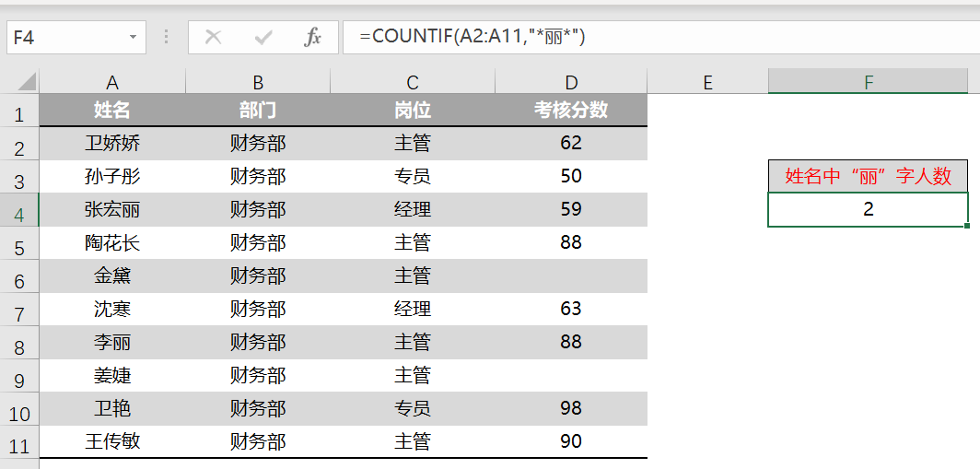The height and width of the screenshot is (469, 980).
Task: Select row 1 header
Action: pyautogui.click(x=19, y=111)
